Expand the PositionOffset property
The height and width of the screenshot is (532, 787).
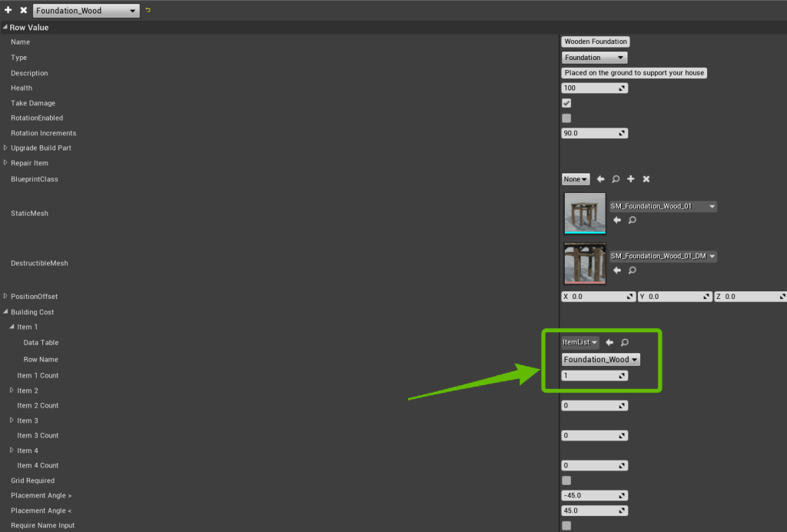5,296
